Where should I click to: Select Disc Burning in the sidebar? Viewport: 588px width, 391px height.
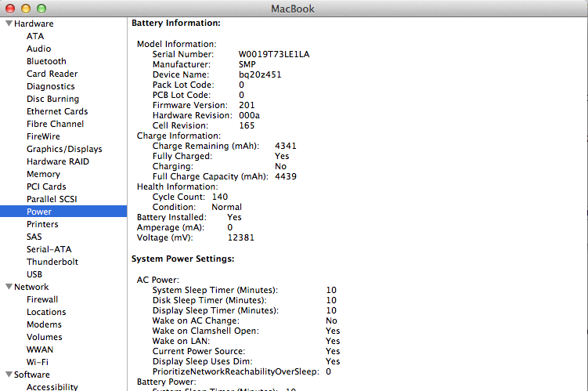click(53, 99)
